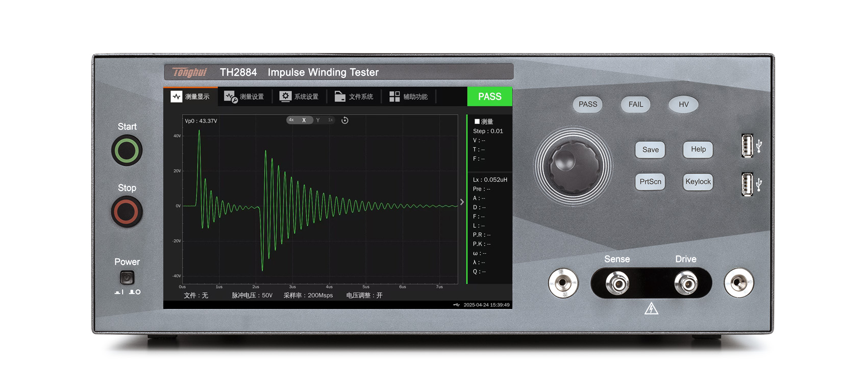Switch to the 测量设置 measurement setup tab
The height and width of the screenshot is (388, 868).
tap(244, 97)
